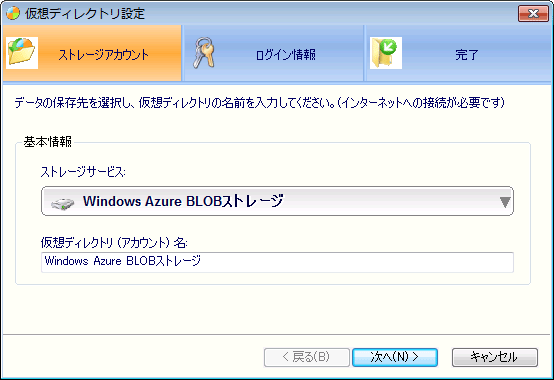554x380 pixels.
Task: Click the app icon in title bar
Action: pos(13,13)
